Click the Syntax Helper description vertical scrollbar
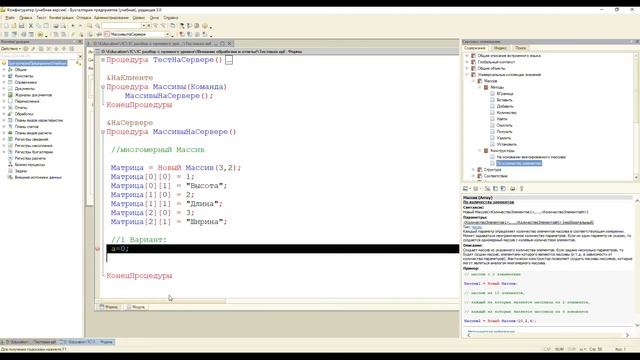The height and width of the screenshot is (360, 640). pos(637,263)
